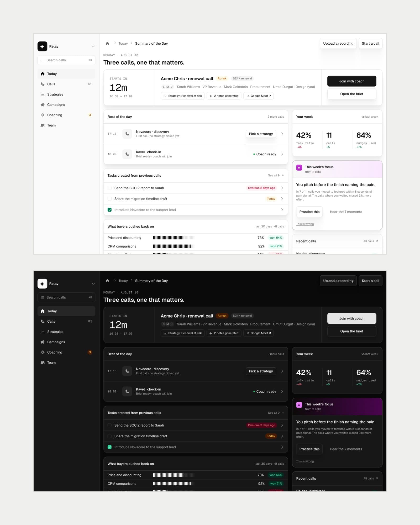The image size is (420, 525).
Task: Go to home via dark dashboard breadcrumb icon
Action: coord(107,281)
